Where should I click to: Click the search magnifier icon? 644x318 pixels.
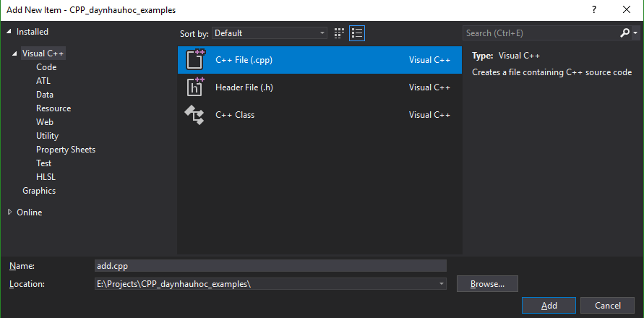pyautogui.click(x=624, y=33)
